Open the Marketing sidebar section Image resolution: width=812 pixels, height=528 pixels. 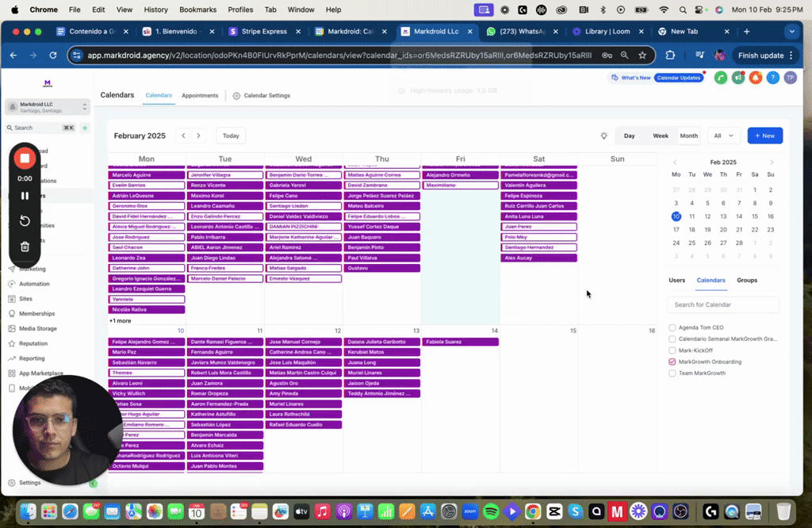click(x=32, y=270)
